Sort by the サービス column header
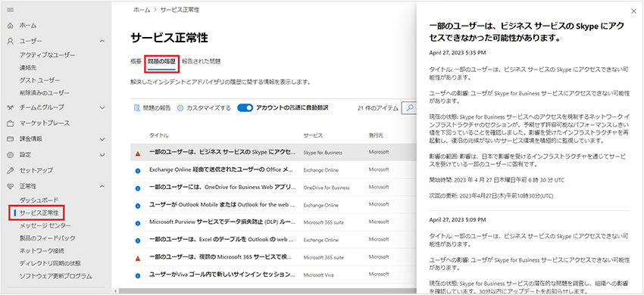Image resolution: width=644 pixels, height=295 pixels. tap(313, 135)
